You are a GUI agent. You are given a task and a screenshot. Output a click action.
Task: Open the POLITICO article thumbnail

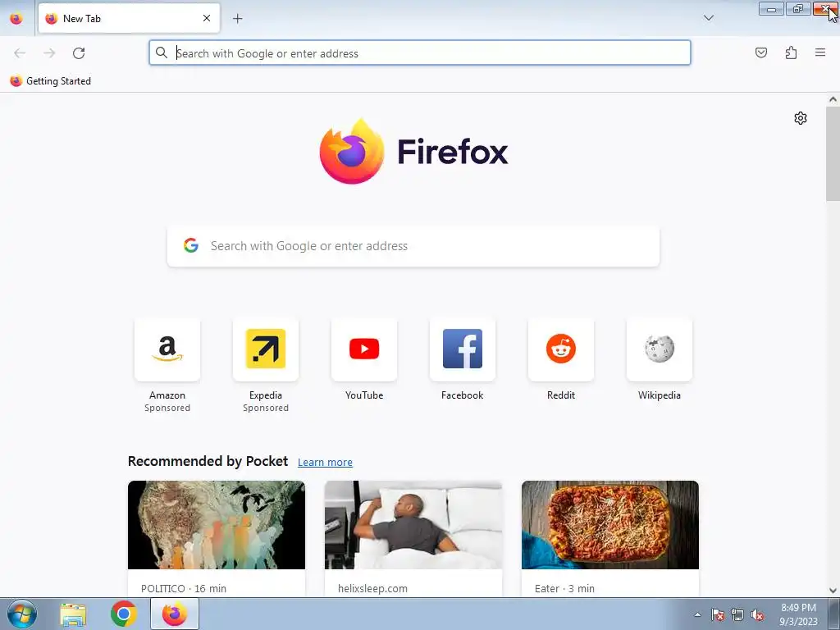[217, 525]
